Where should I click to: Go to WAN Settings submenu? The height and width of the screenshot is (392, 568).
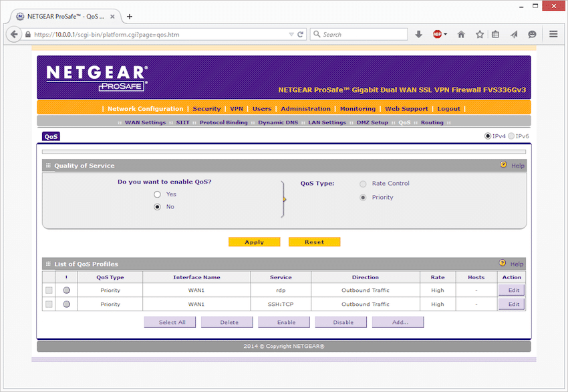[145, 122]
